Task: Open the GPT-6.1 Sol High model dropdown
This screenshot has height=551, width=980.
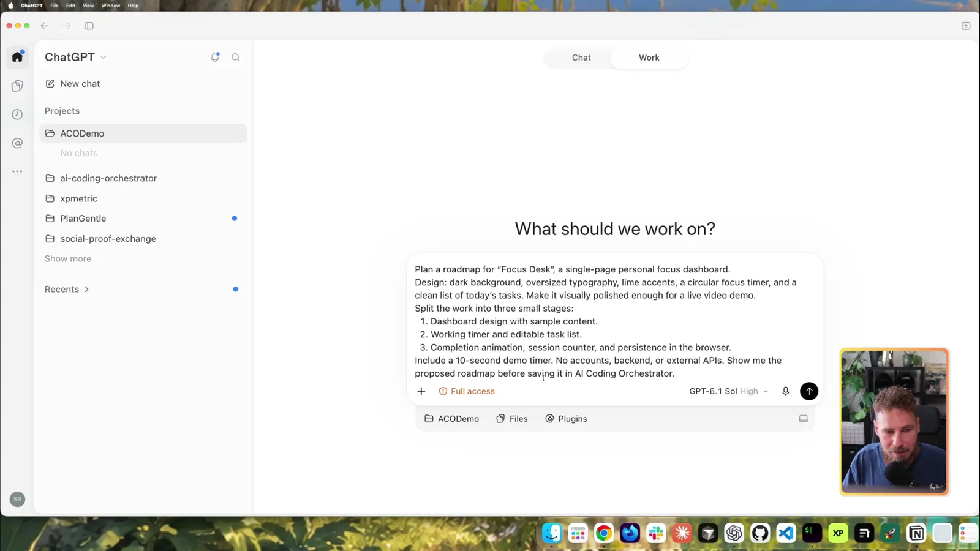Action: tap(728, 391)
